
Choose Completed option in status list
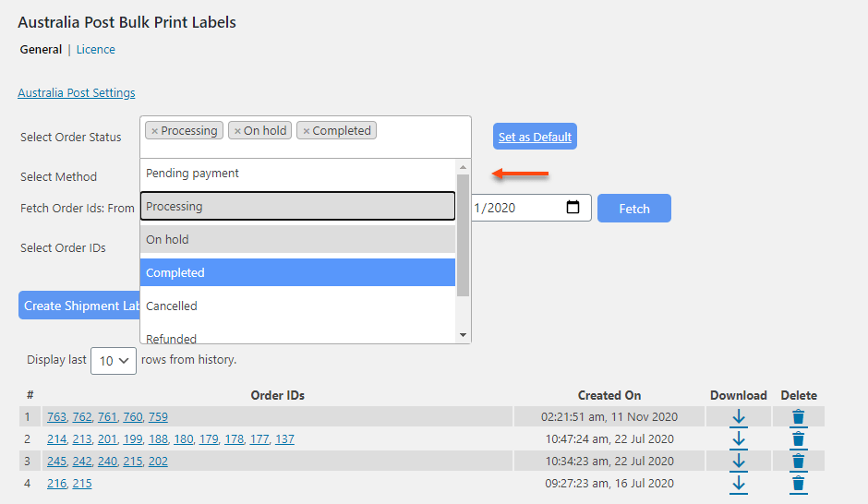pos(298,272)
